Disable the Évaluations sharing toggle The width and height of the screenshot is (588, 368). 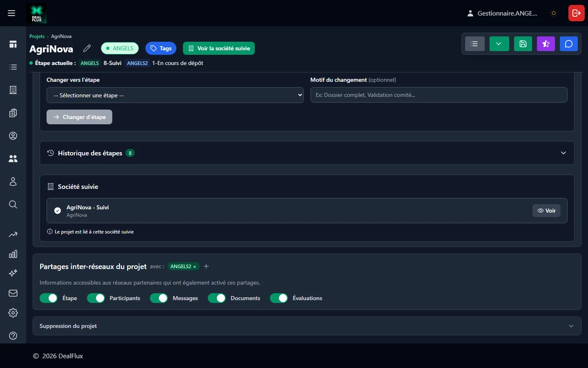(x=279, y=298)
